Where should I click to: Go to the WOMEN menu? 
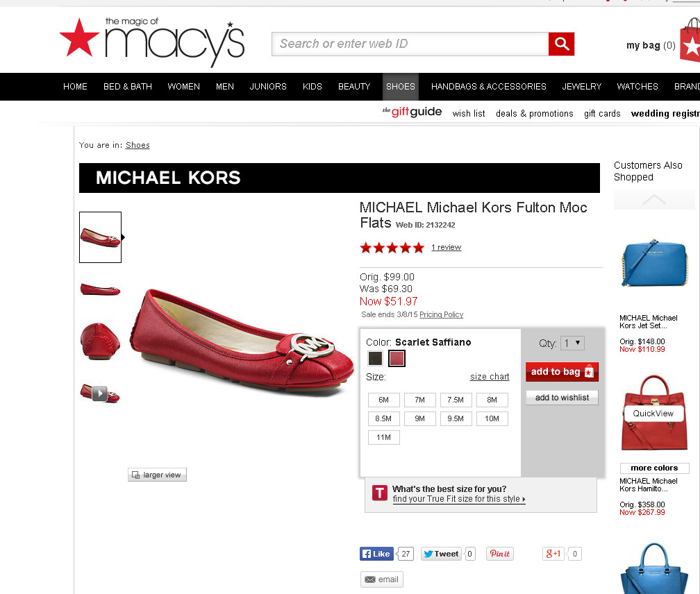(183, 87)
